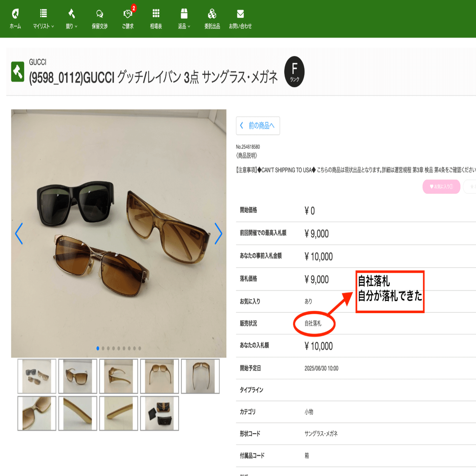476x476 pixels.
Task: Click the 落札価格 value ¥ 9,000
Action: (317, 279)
